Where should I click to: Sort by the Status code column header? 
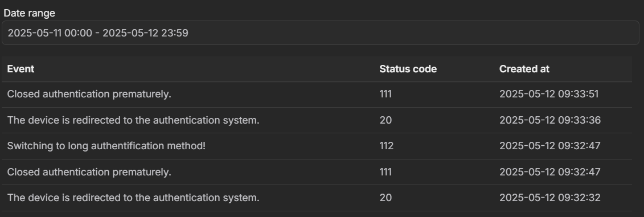(x=408, y=69)
